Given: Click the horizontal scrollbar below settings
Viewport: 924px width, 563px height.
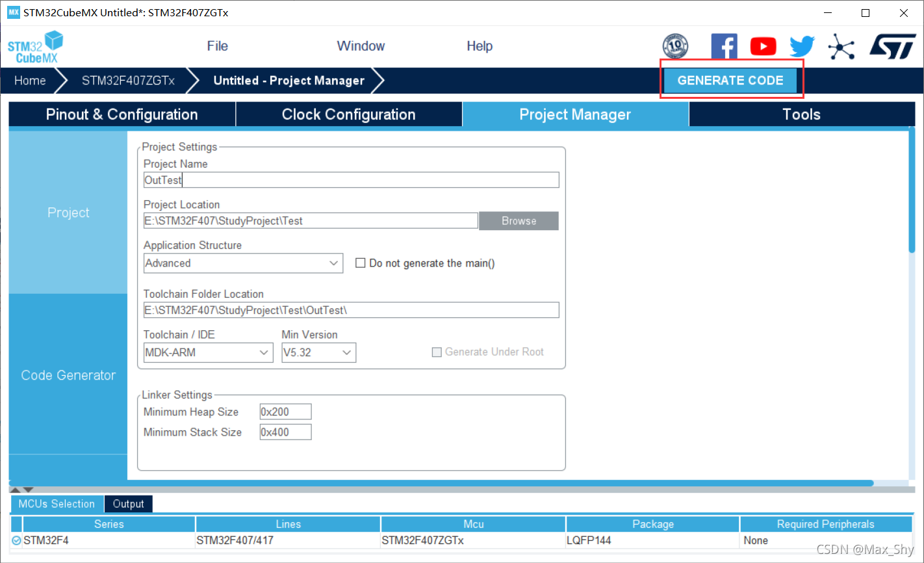Looking at the screenshot, I should (x=441, y=483).
